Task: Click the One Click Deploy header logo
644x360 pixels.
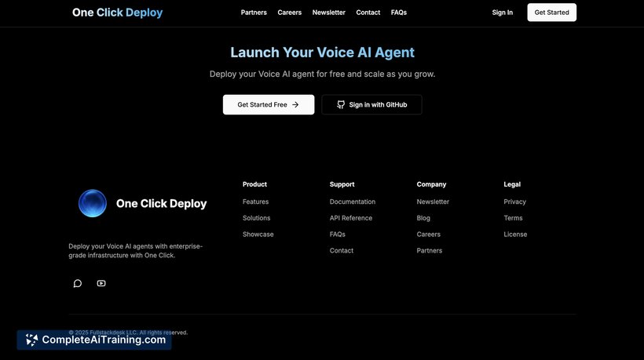Action: 118,13
